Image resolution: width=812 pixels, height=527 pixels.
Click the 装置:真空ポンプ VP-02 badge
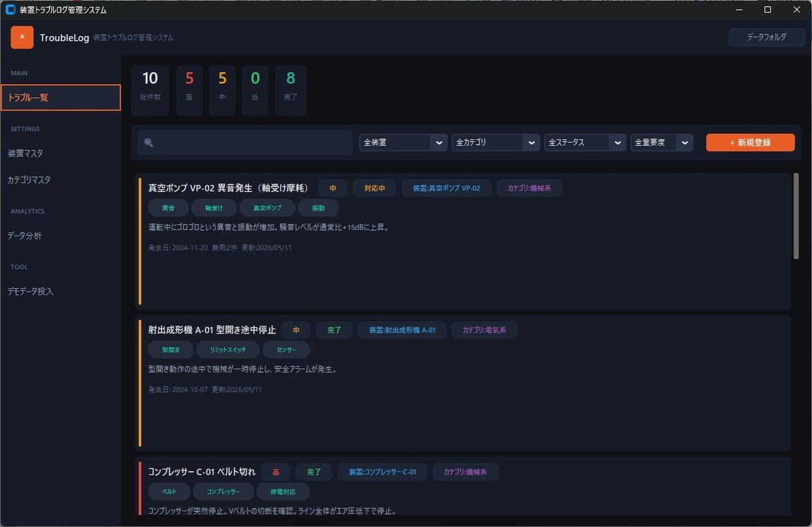[447, 188]
